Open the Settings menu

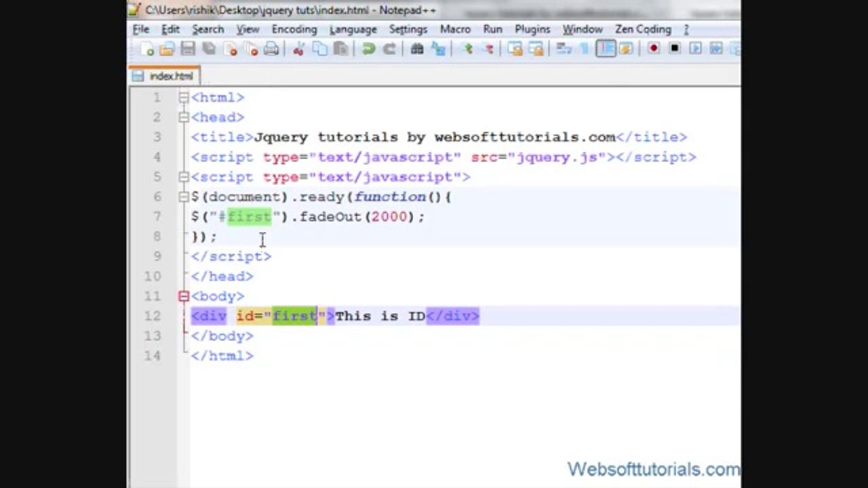pyautogui.click(x=408, y=29)
